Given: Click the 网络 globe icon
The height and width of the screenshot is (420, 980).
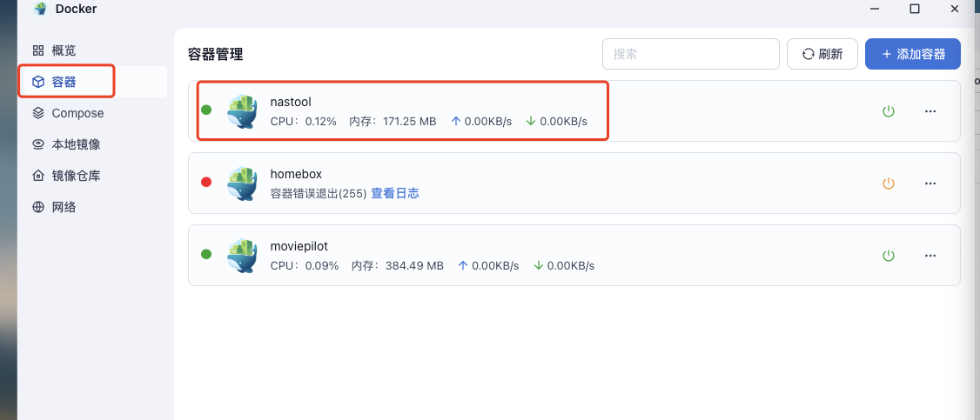Looking at the screenshot, I should click(38, 207).
